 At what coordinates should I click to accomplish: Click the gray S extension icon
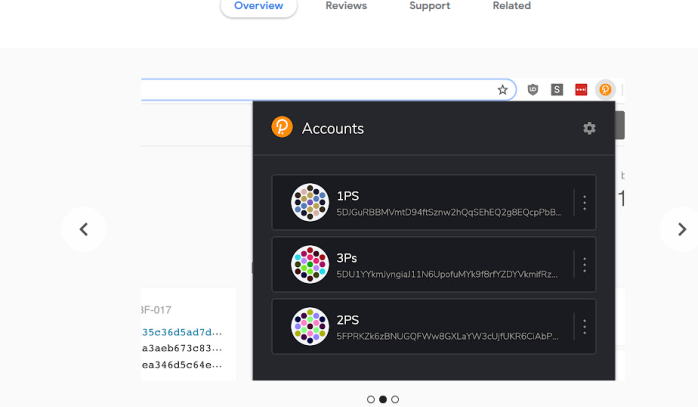pyautogui.click(x=557, y=90)
